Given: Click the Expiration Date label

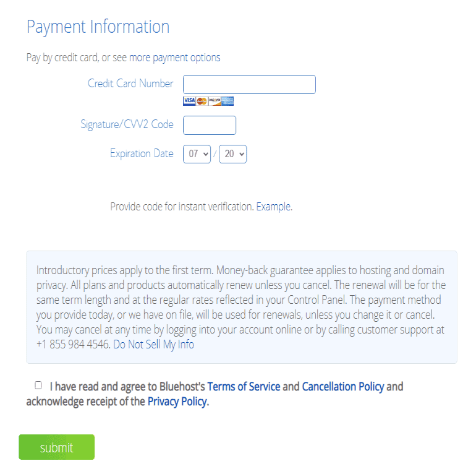Looking at the screenshot, I should tap(142, 153).
